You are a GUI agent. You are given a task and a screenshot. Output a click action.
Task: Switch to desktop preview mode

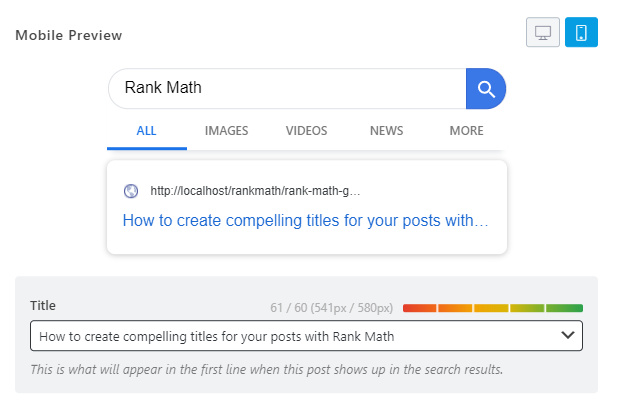coord(543,32)
